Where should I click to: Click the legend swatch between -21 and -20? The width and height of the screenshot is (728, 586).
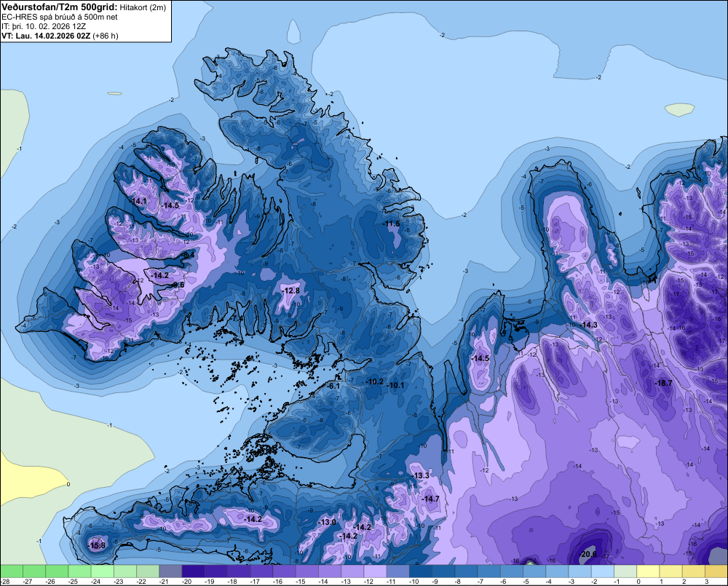tap(170, 571)
